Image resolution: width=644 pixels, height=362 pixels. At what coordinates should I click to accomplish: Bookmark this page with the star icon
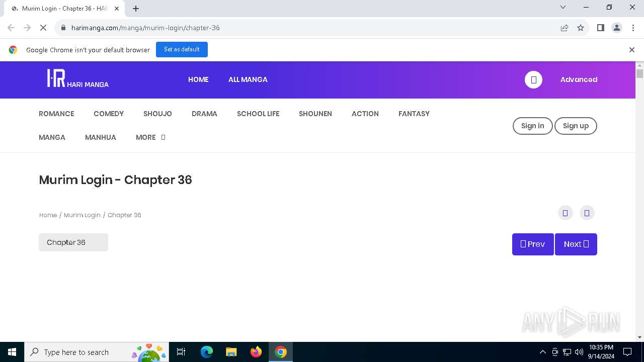coord(581,28)
